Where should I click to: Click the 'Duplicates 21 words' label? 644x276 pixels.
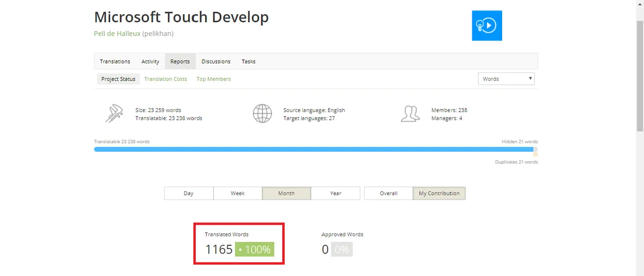(x=516, y=162)
